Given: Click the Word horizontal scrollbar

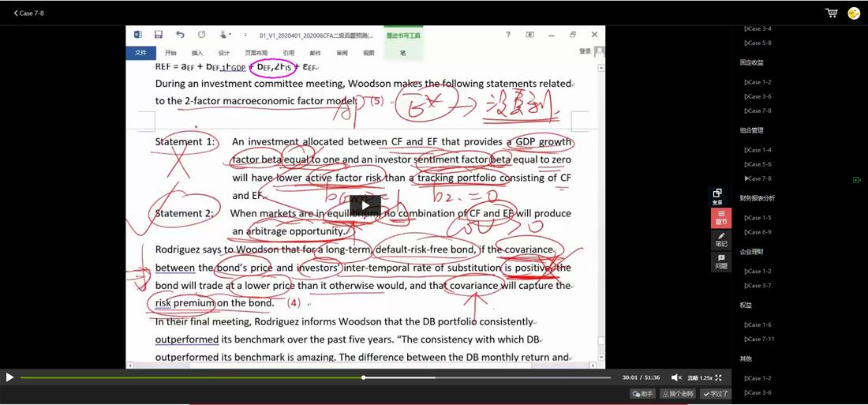Looking at the screenshot, I should (362, 366).
